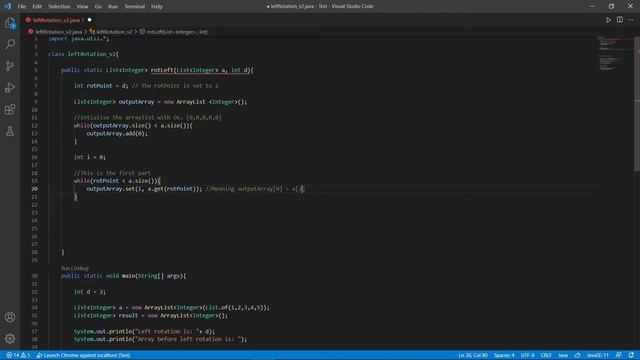Click the '//This is the first part' comment
This screenshot has width=640, height=360.
(112, 173)
